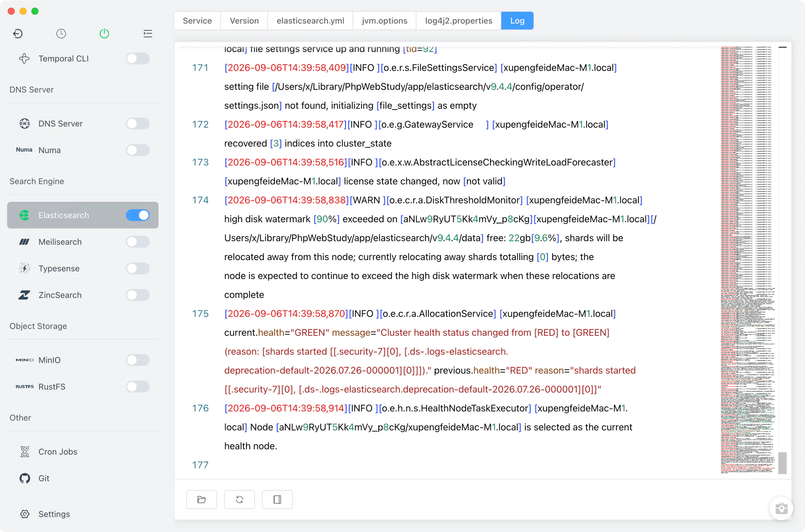Click the Typesense lightning icon

[24, 268]
